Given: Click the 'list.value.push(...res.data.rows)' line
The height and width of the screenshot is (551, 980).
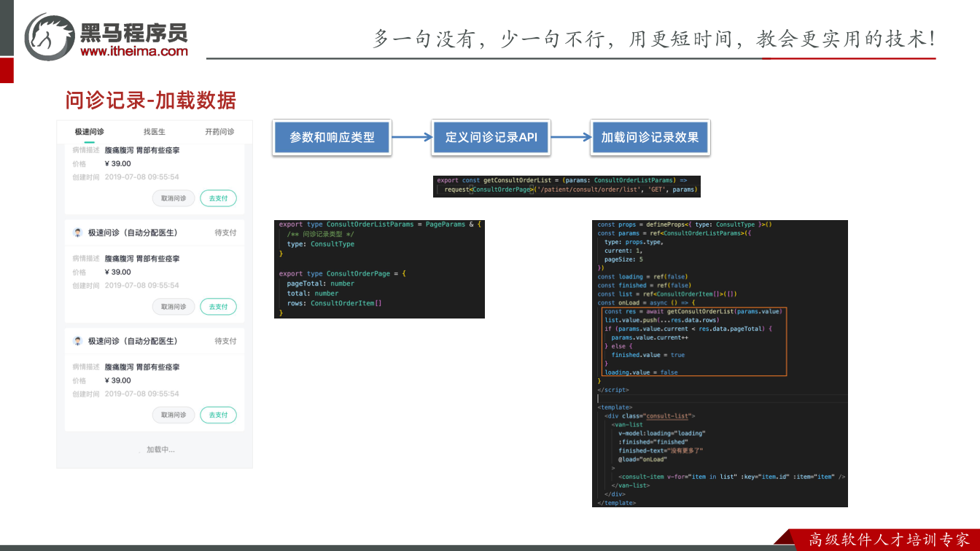Looking at the screenshot, I should [x=662, y=320].
